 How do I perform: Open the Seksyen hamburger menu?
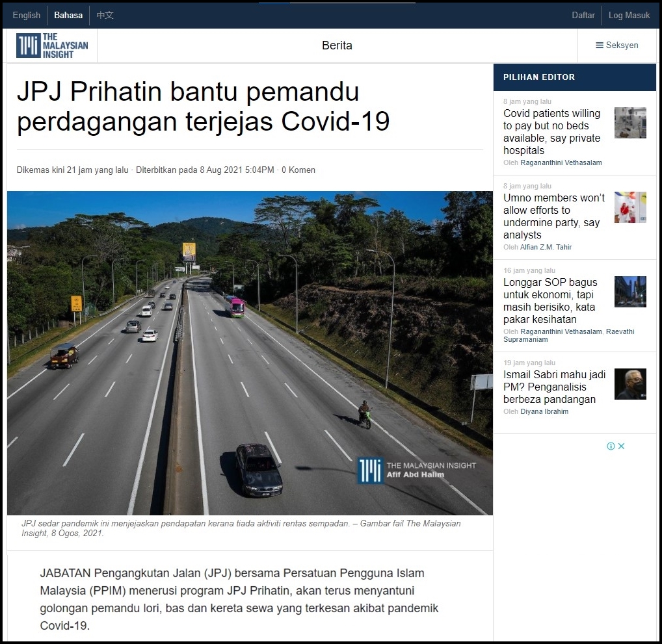(x=617, y=45)
